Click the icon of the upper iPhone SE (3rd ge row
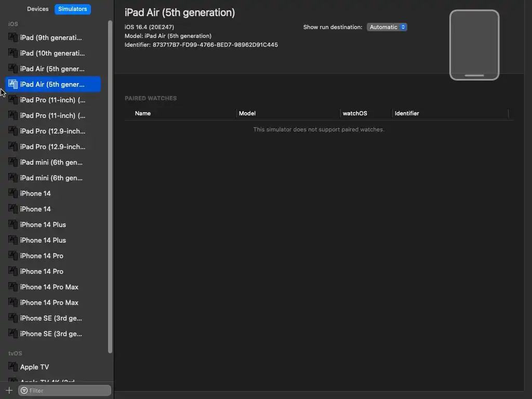532x399 pixels. pos(13,318)
